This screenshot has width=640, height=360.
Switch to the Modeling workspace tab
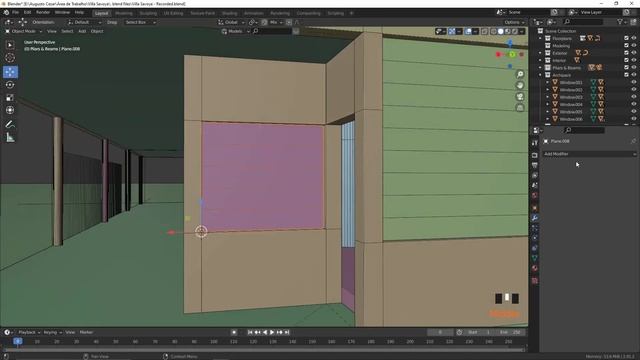[124, 13]
